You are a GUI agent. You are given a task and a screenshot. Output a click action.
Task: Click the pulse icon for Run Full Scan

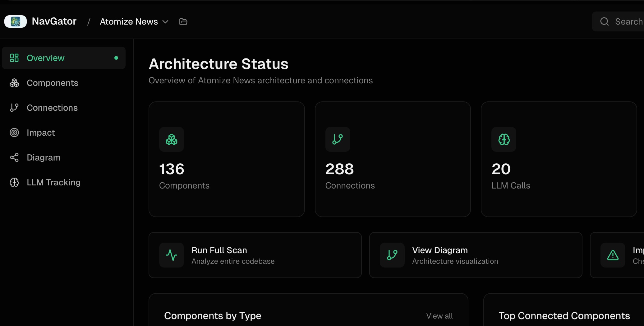tap(172, 255)
